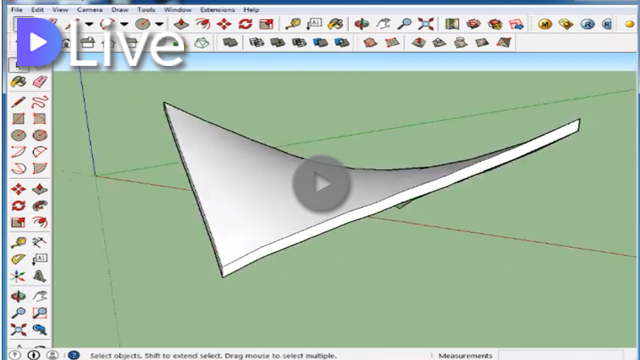Select the Arc tool in left toolbar
This screenshot has height=360, width=640.
[x=18, y=152]
